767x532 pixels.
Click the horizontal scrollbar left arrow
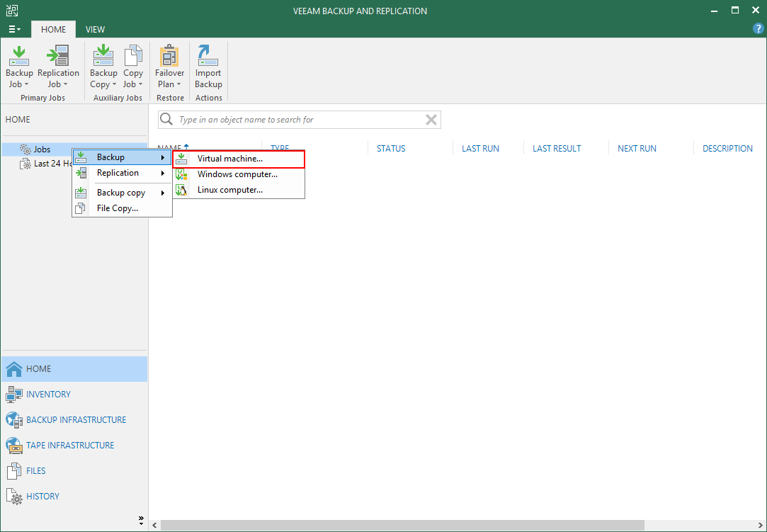[x=154, y=526]
